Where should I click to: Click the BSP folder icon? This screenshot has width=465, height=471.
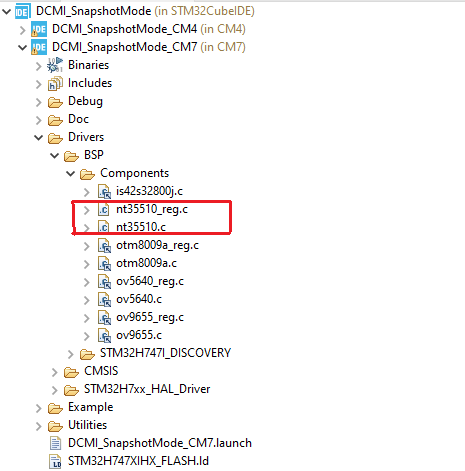point(71,156)
